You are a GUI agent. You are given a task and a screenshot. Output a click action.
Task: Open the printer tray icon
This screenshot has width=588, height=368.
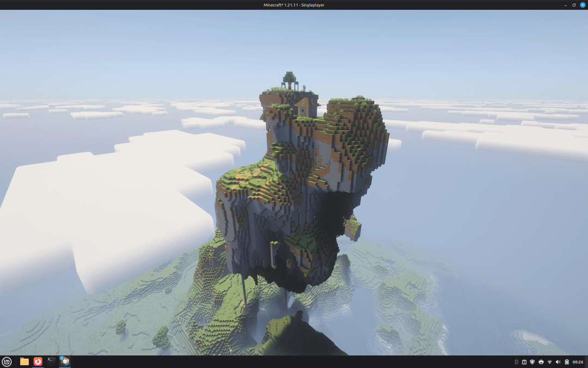click(541, 362)
